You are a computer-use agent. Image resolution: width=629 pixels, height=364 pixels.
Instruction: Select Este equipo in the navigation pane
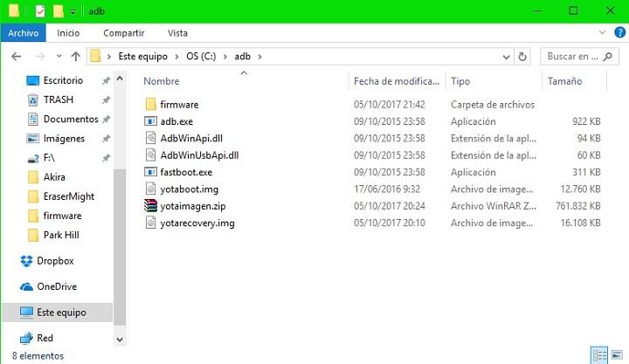tap(58, 312)
